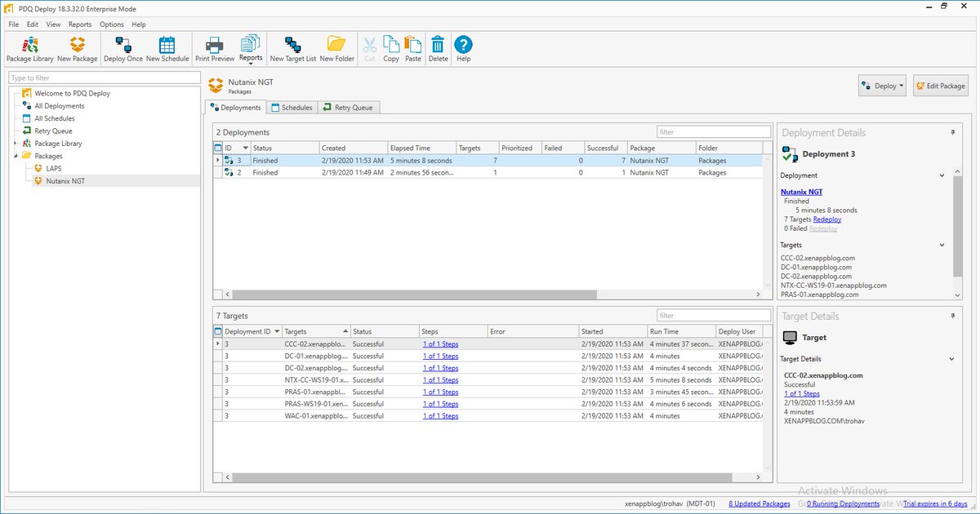Image resolution: width=980 pixels, height=514 pixels.
Task: Open Help from the toolbar
Action: point(464,49)
